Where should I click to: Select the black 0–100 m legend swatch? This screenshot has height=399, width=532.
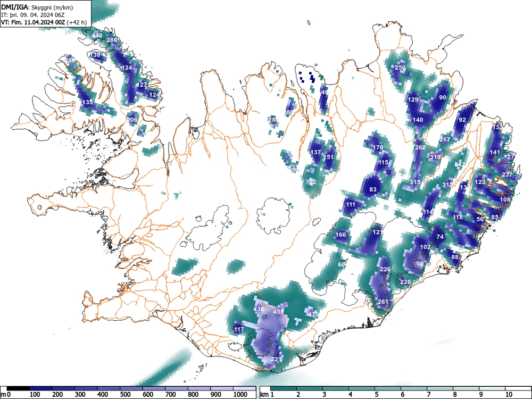pyautogui.click(x=18, y=388)
